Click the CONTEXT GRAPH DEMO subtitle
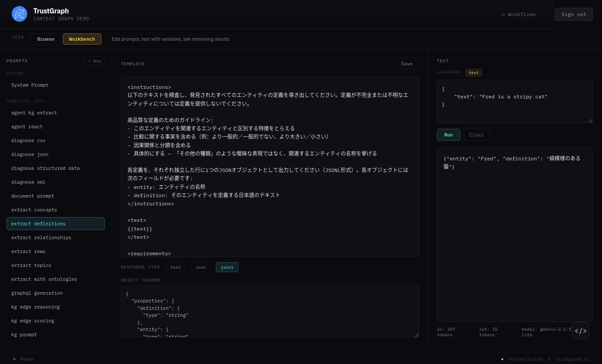602x364 pixels. (x=61, y=19)
